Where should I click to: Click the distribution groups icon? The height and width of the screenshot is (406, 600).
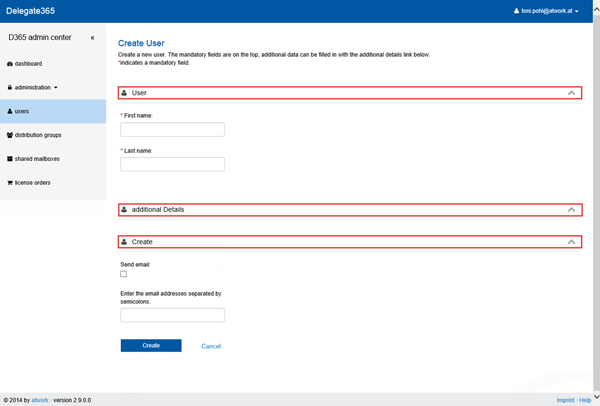(x=10, y=135)
